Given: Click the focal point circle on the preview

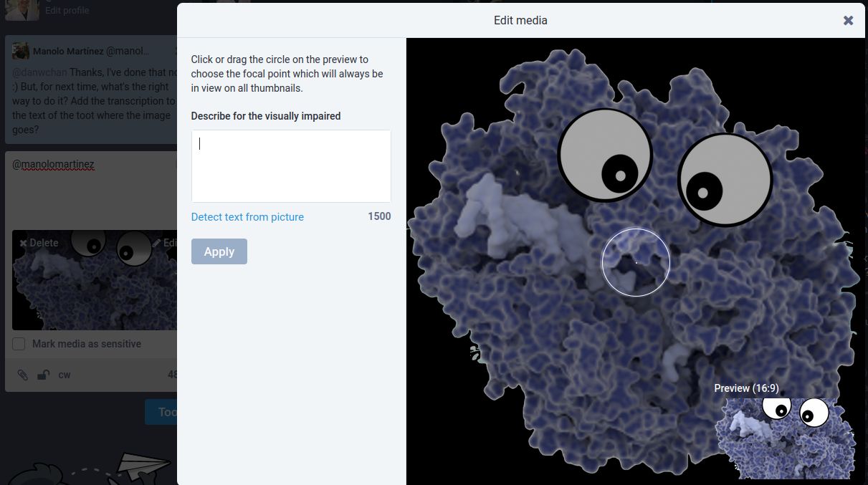Looking at the screenshot, I should pyautogui.click(x=636, y=262).
